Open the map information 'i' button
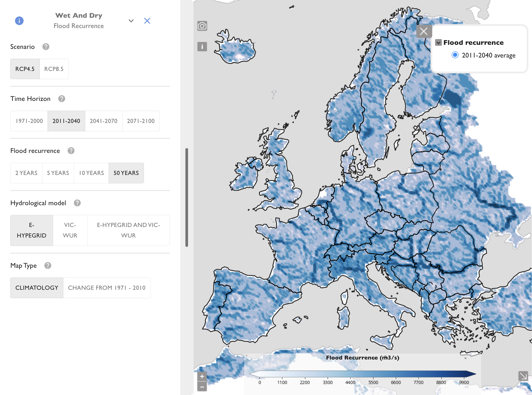 [202, 46]
